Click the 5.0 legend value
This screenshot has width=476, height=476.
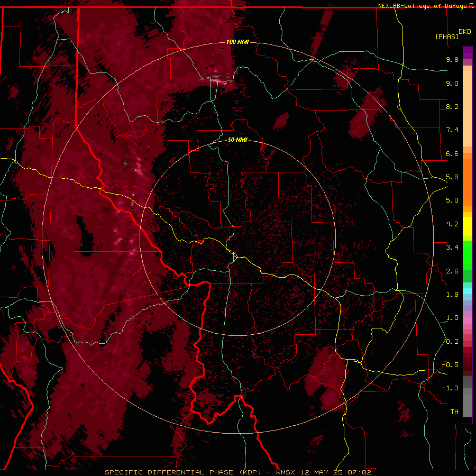coord(452,200)
